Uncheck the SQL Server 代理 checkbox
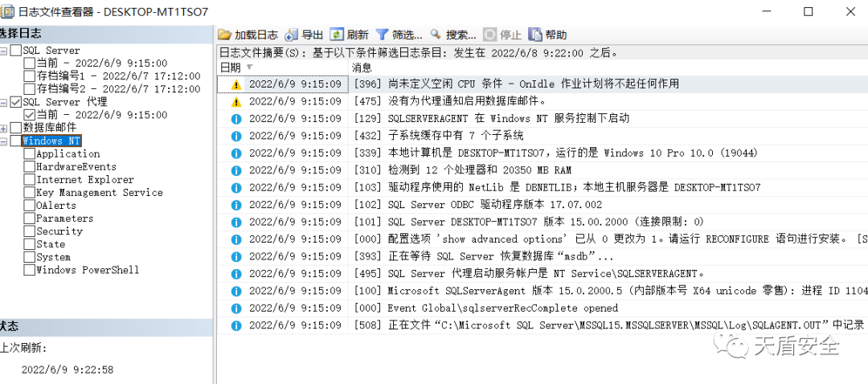 click(x=16, y=103)
